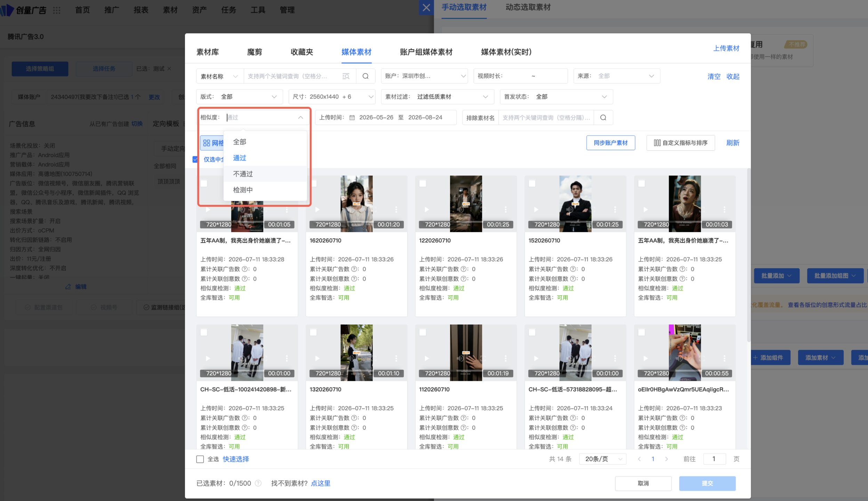This screenshot has width=868, height=501.
Task: Open more options menu on card 1320260710
Action: coord(396,358)
